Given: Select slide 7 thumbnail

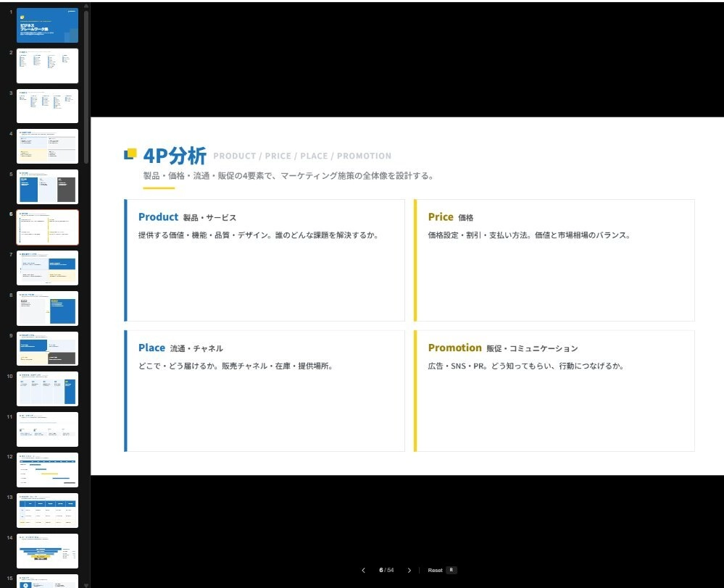Looking at the screenshot, I should (48, 268).
